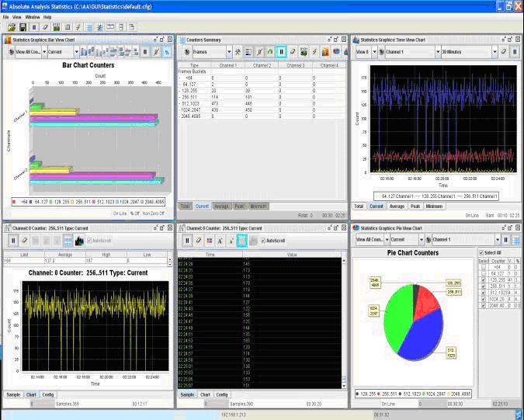Pause the Pie View Chart
The width and height of the screenshot is (524, 420).
506,241
